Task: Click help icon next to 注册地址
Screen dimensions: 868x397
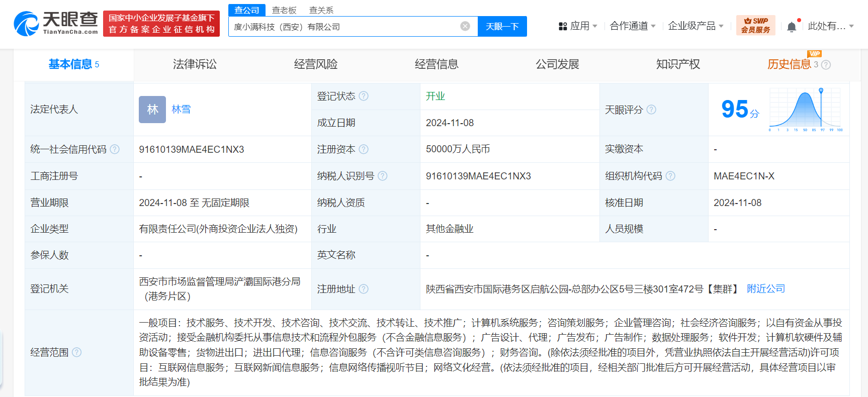Action: 364,289
